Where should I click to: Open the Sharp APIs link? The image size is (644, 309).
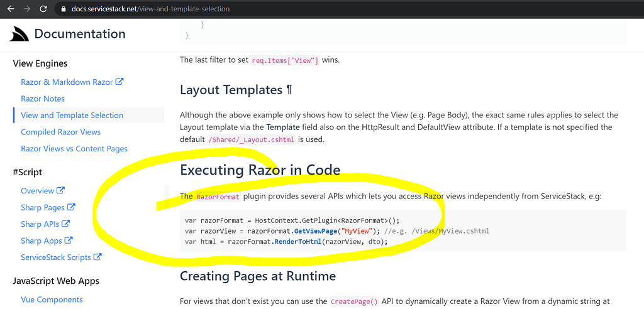(x=40, y=224)
